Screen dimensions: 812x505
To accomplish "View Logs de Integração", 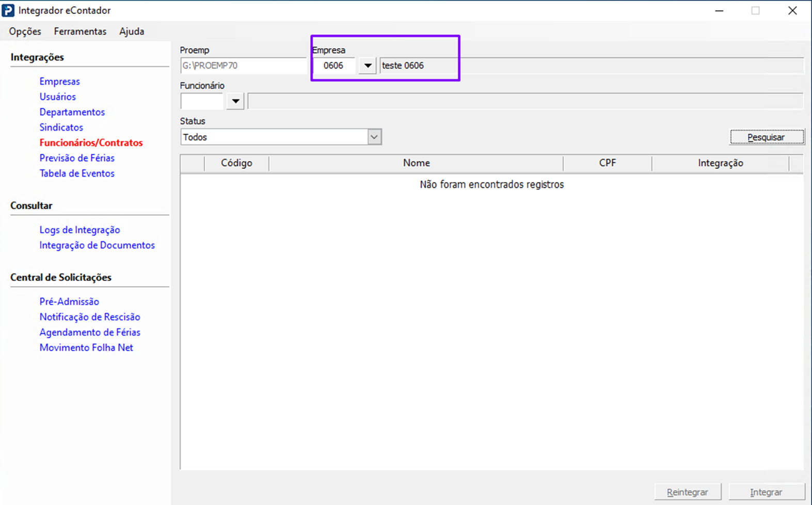I will click(79, 230).
